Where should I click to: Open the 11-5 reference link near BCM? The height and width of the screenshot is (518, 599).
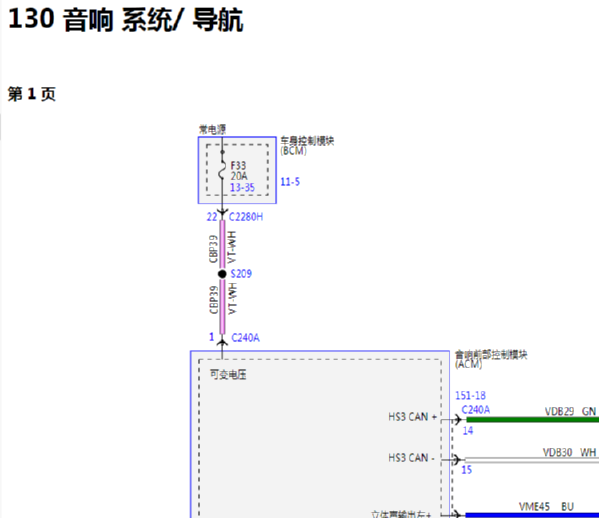pos(290,182)
